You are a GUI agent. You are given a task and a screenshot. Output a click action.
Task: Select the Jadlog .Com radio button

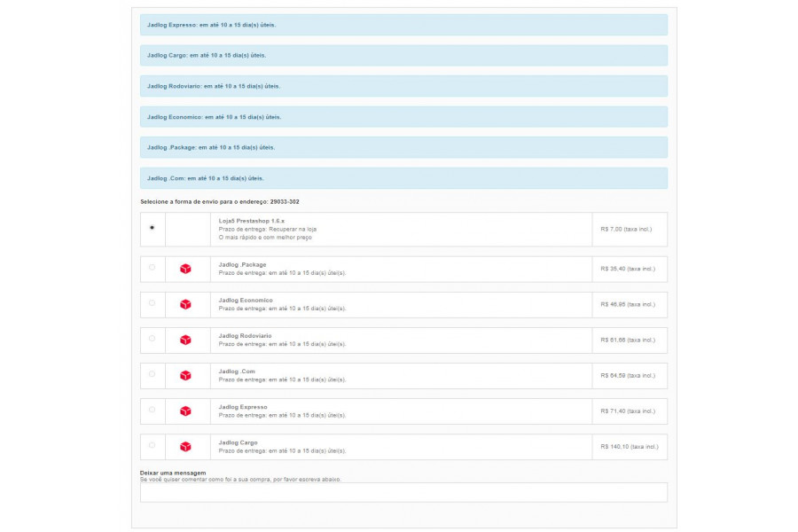click(152, 374)
